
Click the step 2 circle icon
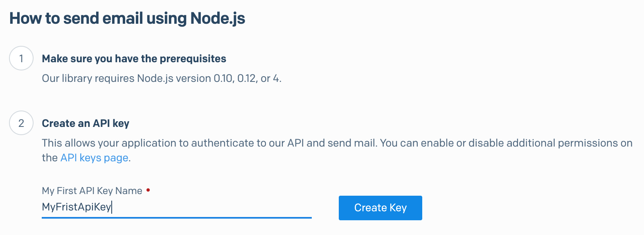click(x=21, y=123)
